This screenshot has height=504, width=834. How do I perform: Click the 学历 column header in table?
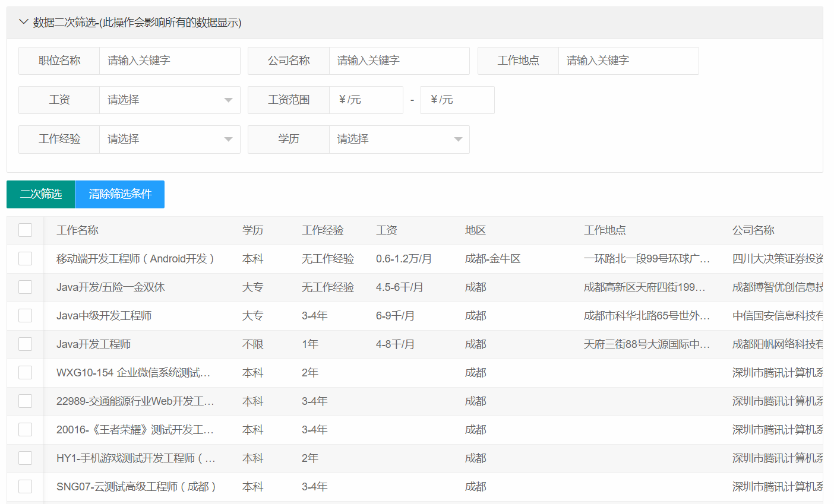[x=252, y=230]
